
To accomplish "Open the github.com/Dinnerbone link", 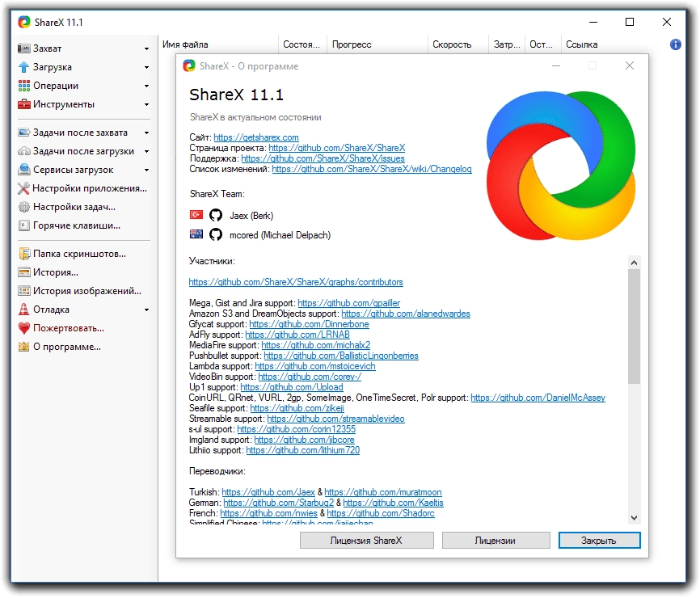I will click(x=309, y=324).
